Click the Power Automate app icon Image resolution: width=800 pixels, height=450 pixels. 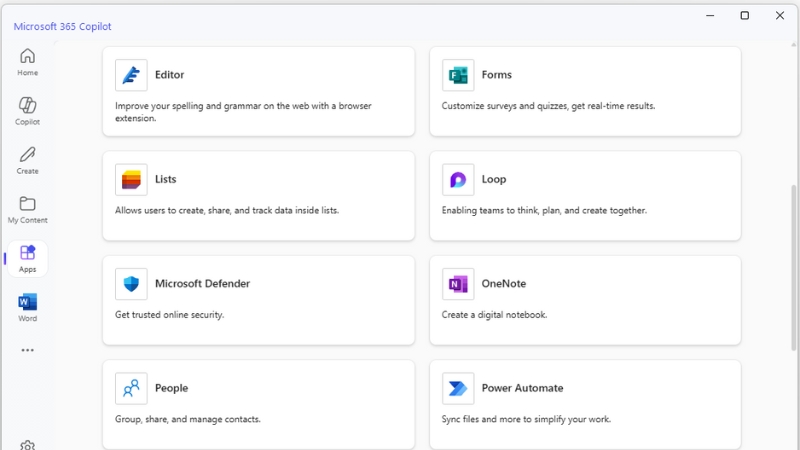coord(458,388)
